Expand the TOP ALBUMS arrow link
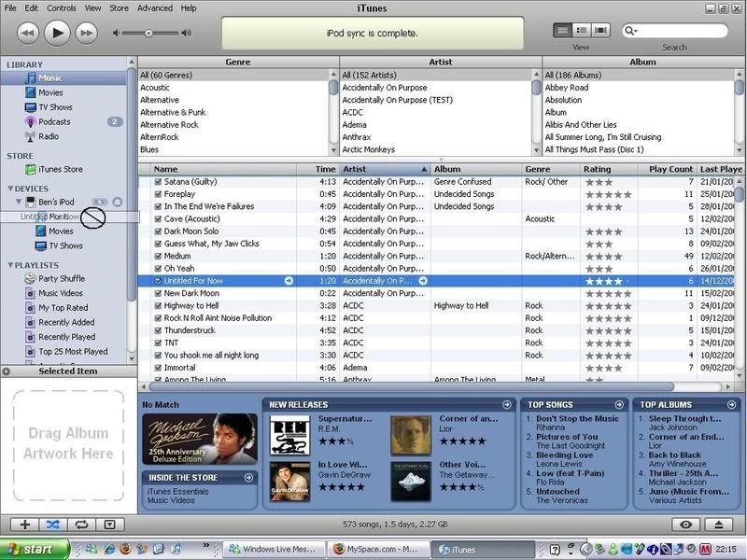 coord(731,405)
